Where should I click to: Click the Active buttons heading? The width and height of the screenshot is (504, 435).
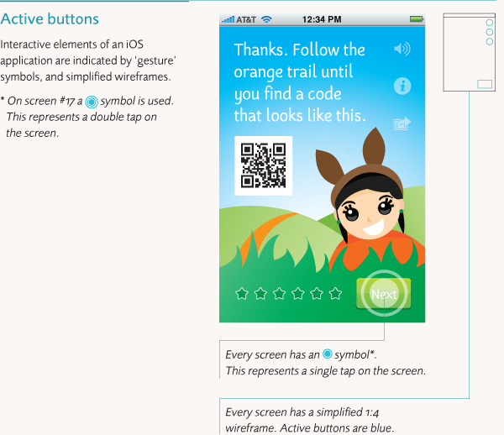(50, 19)
